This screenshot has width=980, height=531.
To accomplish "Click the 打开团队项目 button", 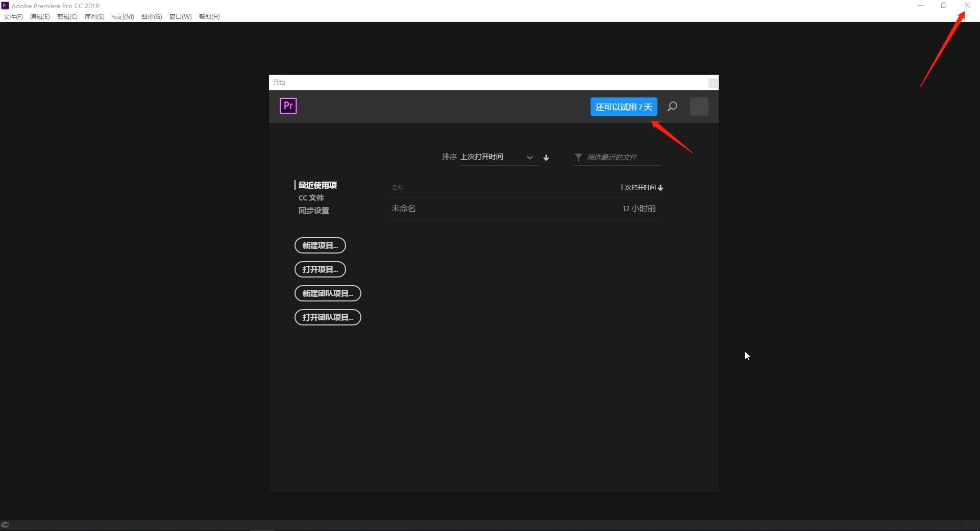I will tap(328, 317).
